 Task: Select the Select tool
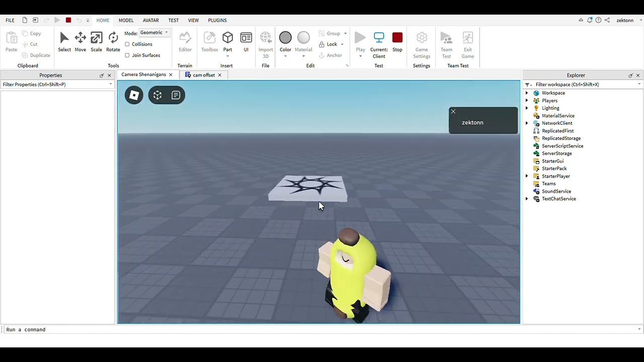coord(64,42)
